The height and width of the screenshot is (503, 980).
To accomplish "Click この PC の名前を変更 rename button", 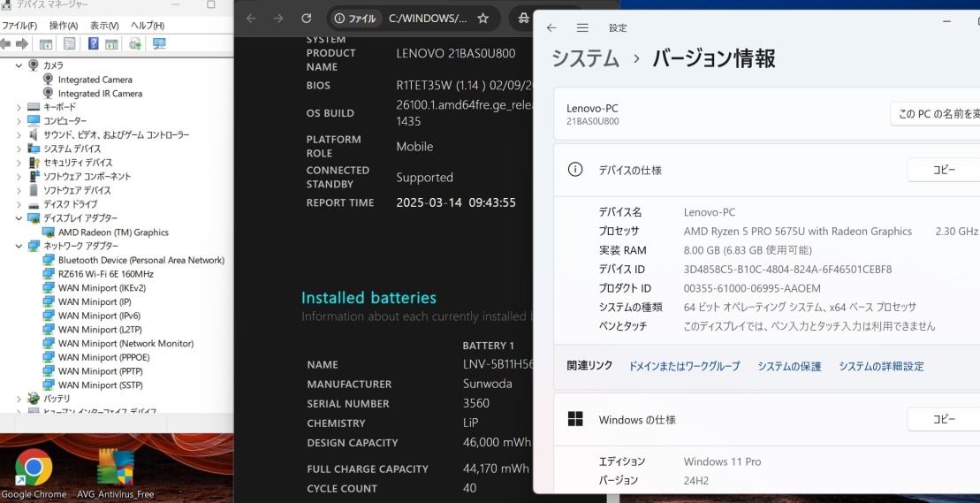I will (x=935, y=114).
